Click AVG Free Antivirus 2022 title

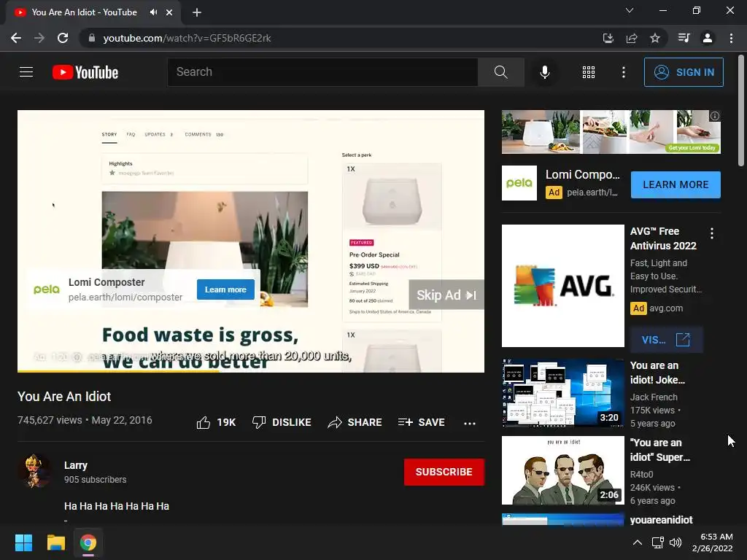663,238
